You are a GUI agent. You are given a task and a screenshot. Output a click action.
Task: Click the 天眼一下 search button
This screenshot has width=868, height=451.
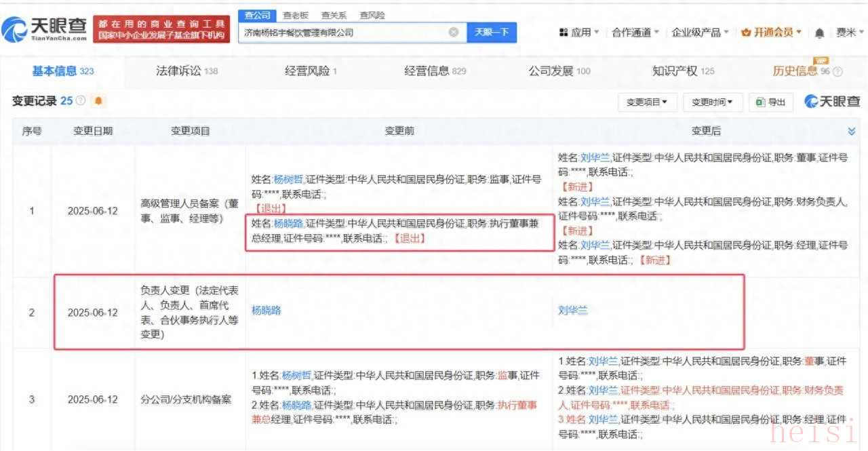[x=492, y=32]
